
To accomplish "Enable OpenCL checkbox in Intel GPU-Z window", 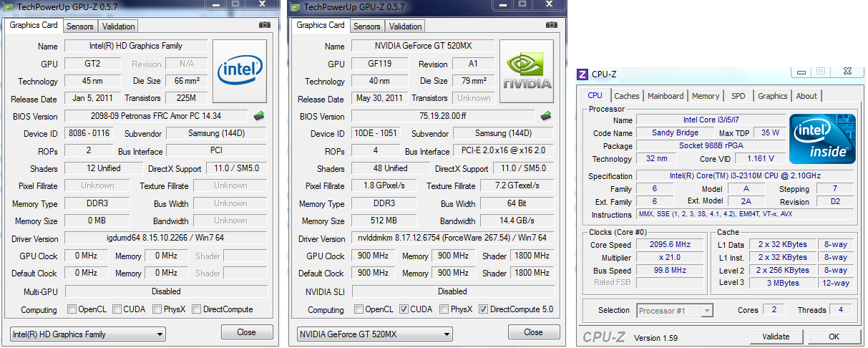I will point(72,309).
